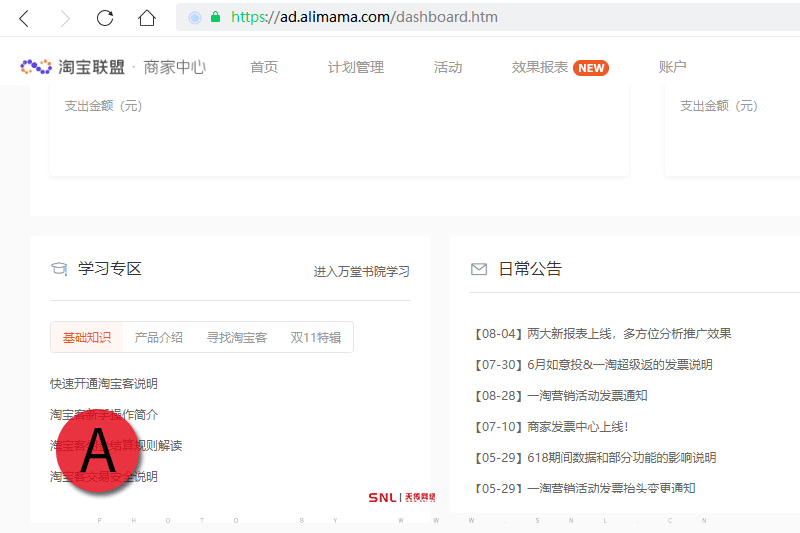The height and width of the screenshot is (533, 800).
Task: Open the 账户 menu
Action: pyautogui.click(x=672, y=67)
